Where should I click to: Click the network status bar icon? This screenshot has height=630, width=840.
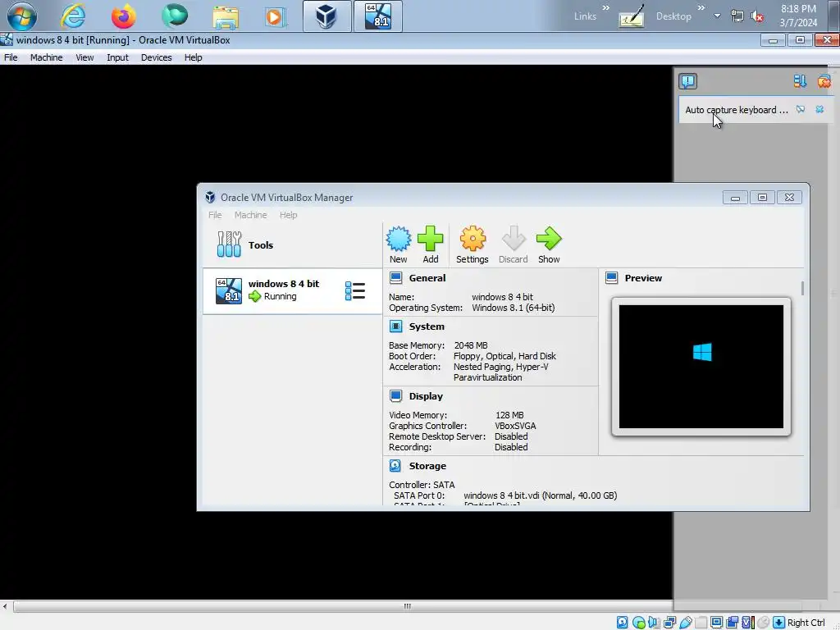669,623
